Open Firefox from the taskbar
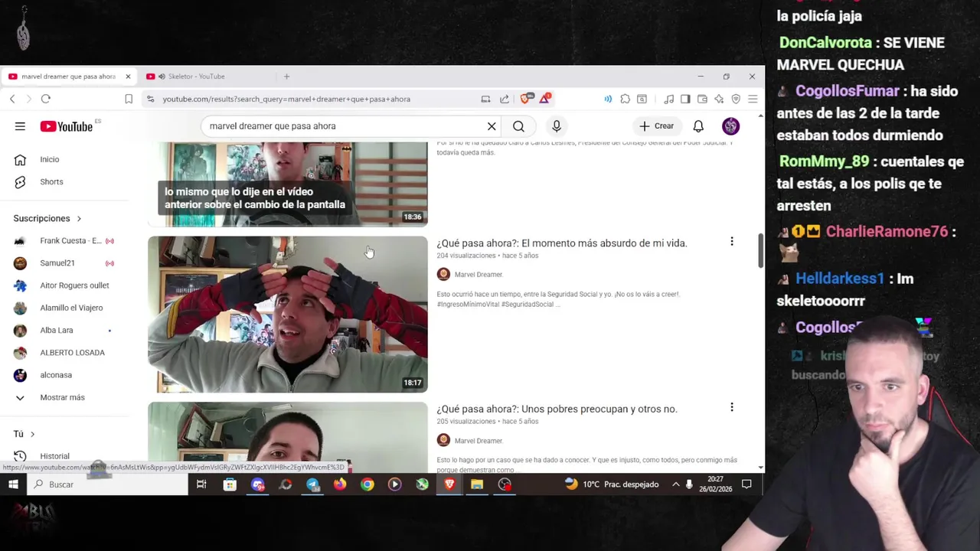This screenshot has height=551, width=980. pyautogui.click(x=340, y=484)
